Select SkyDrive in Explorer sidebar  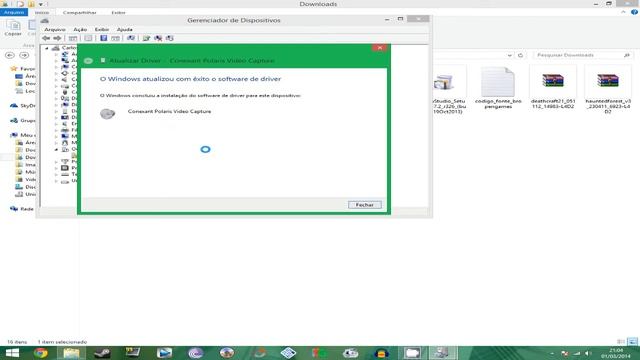click(x=23, y=105)
